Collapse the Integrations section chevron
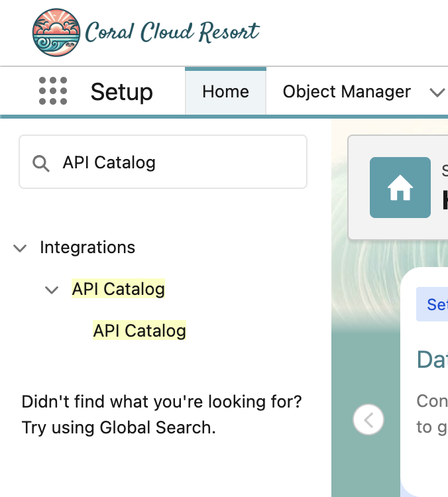Viewport: 448px width, 497px height. click(21, 248)
